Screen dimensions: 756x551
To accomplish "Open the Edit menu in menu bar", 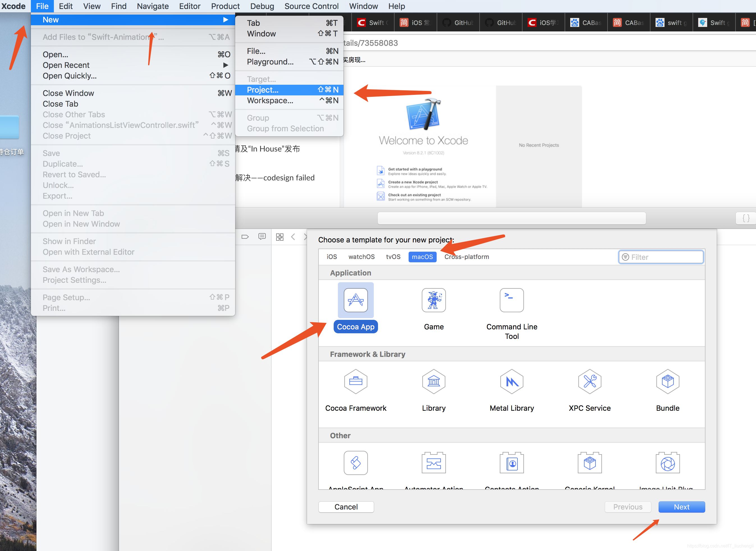I will click(65, 6).
